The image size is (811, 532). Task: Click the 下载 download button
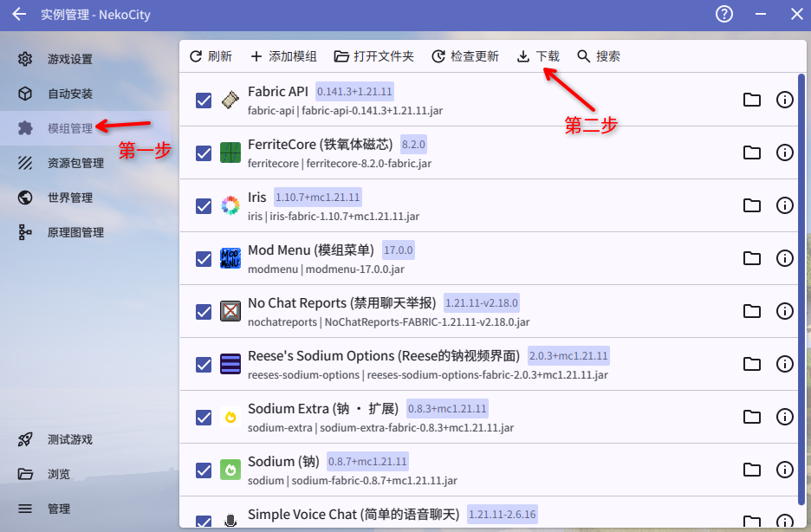pos(538,56)
